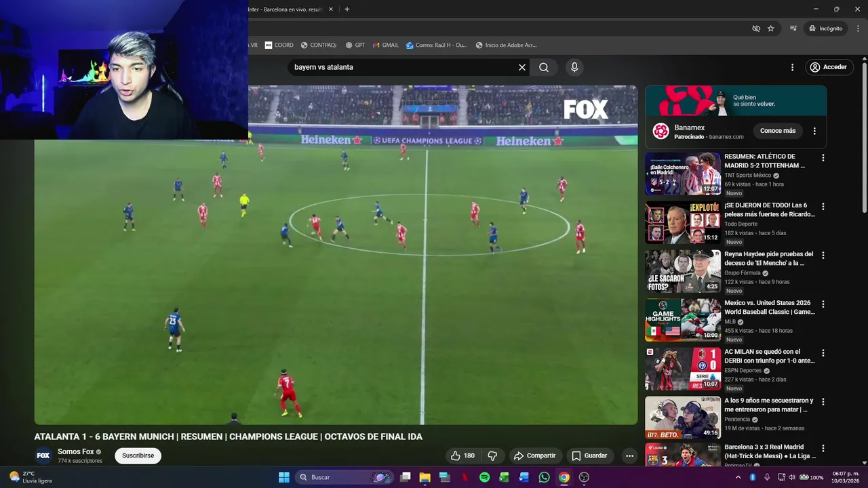Save the video with Guardar

click(x=589, y=455)
